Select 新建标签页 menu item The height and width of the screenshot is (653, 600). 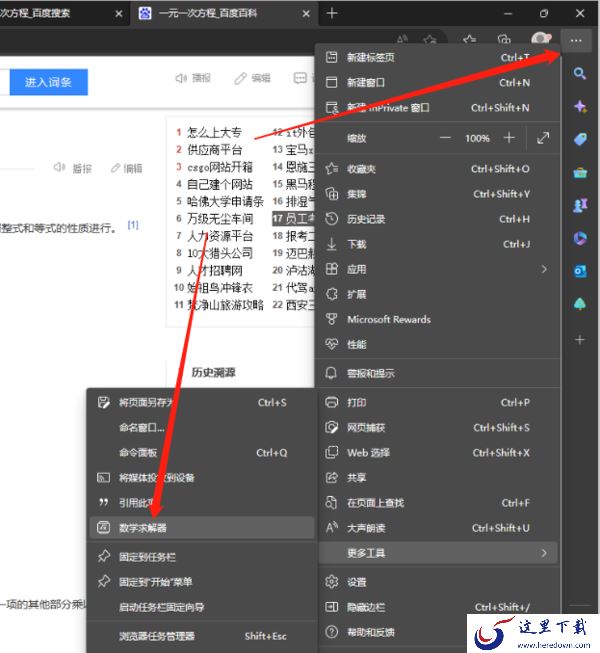[437, 57]
